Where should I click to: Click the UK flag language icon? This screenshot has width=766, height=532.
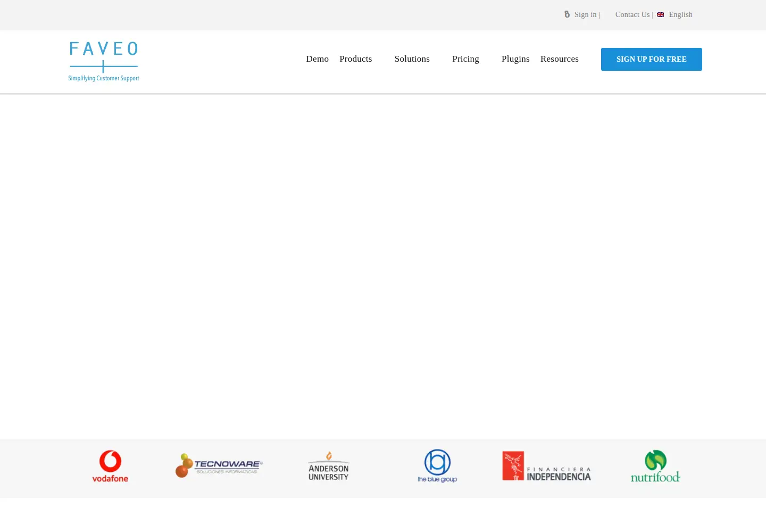coord(660,15)
